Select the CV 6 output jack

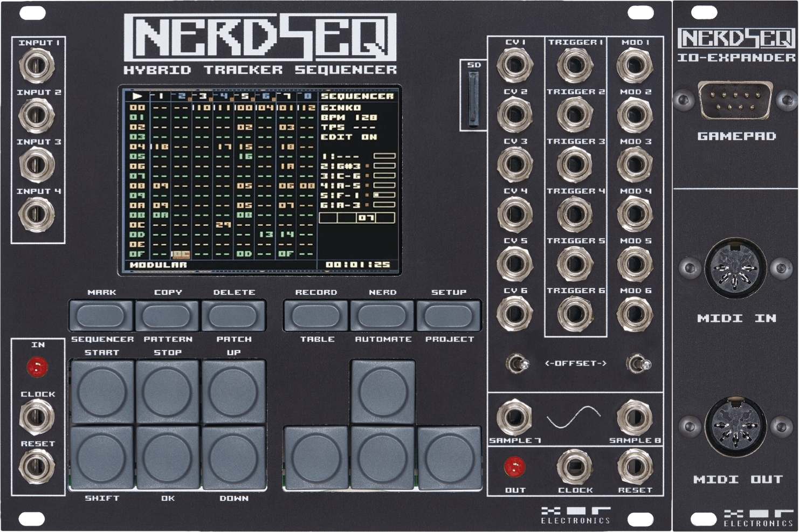point(514,313)
